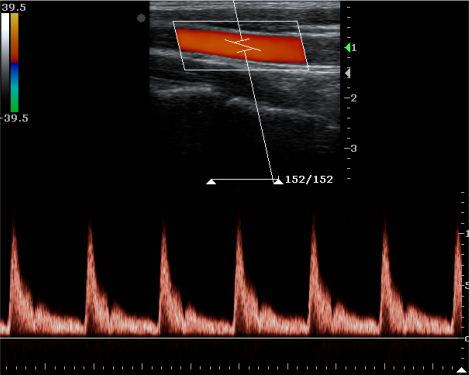The height and width of the screenshot is (375, 469).
Task: Click the time tick ruler below spectrum
Action: [x=233, y=367]
